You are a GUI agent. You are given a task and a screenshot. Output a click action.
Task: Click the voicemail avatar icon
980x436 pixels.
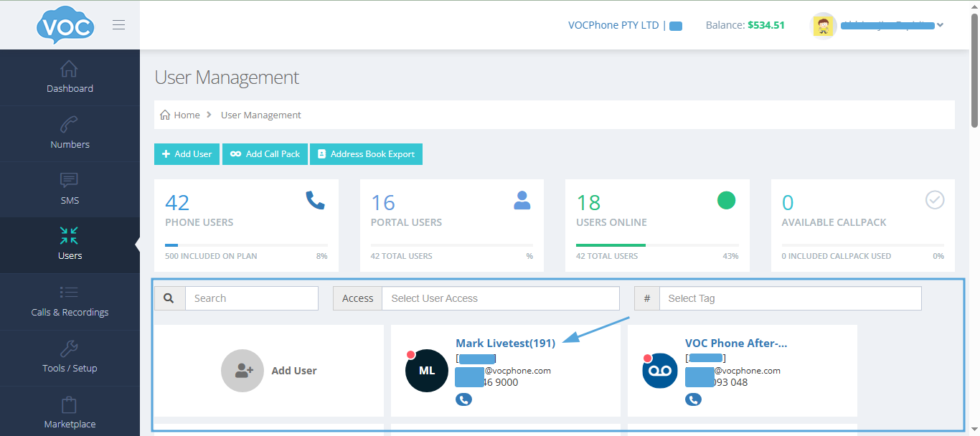tap(660, 371)
